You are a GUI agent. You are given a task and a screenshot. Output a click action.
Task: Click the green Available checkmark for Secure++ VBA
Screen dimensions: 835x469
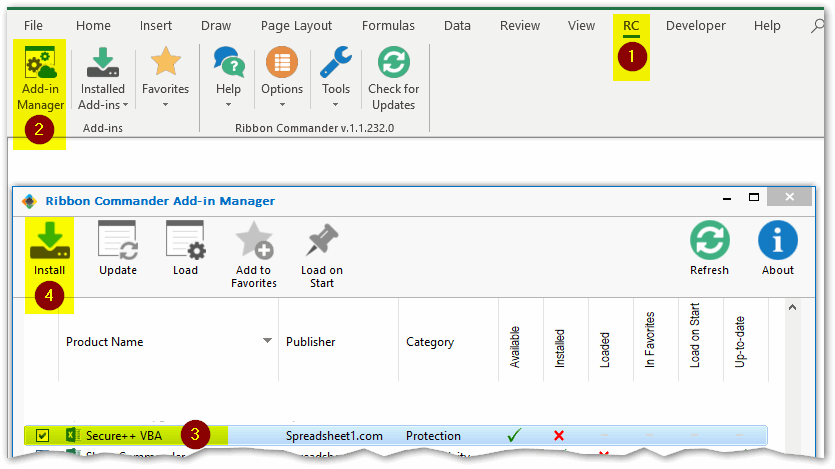point(514,435)
